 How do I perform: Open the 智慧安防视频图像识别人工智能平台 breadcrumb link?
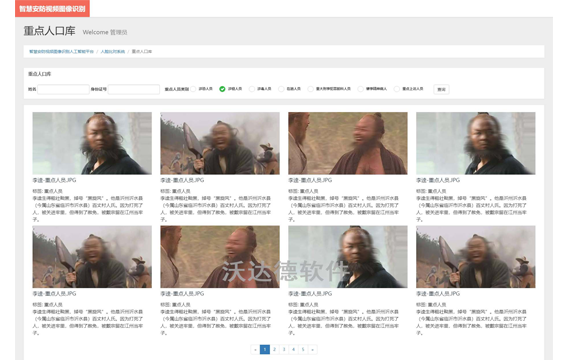(x=61, y=52)
